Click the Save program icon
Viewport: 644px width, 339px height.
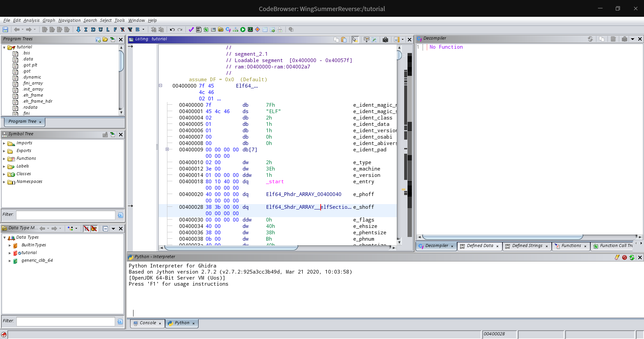coord(5,30)
